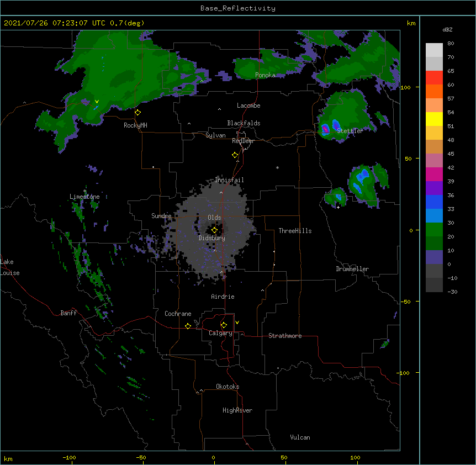Click the Limestone label
476x465 pixels.
[84, 197]
